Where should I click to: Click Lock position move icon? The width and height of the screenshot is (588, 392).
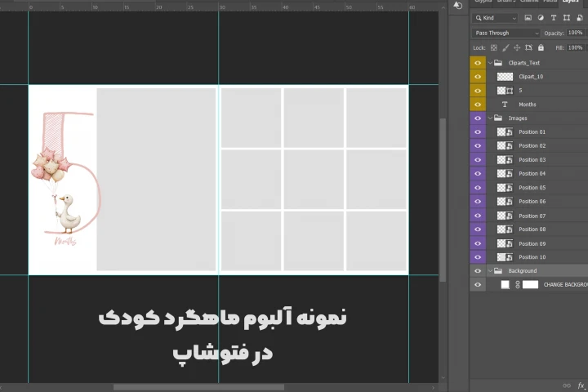517,47
